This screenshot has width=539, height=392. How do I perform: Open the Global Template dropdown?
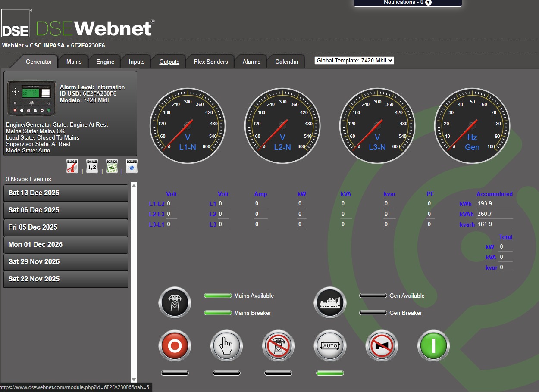(354, 61)
